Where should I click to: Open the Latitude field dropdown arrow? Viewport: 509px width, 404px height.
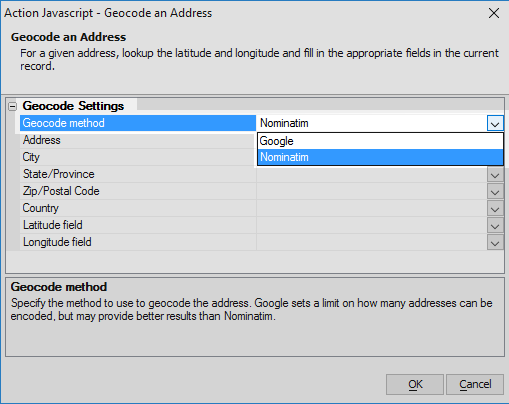click(495, 226)
